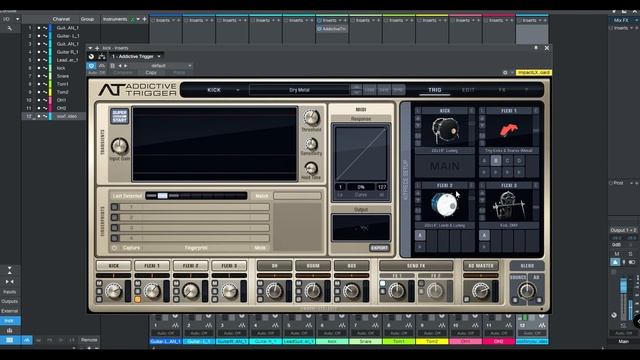Viewport: 640px width, 360px height.
Task: Mute the ROOM mixer channel
Action: (x=298, y=283)
